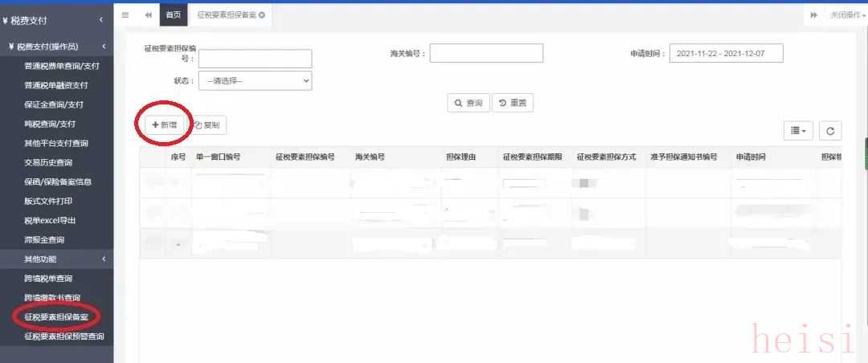The height and width of the screenshot is (363, 868).
Task: Click the 申请时间 date range field
Action: pyautogui.click(x=726, y=53)
